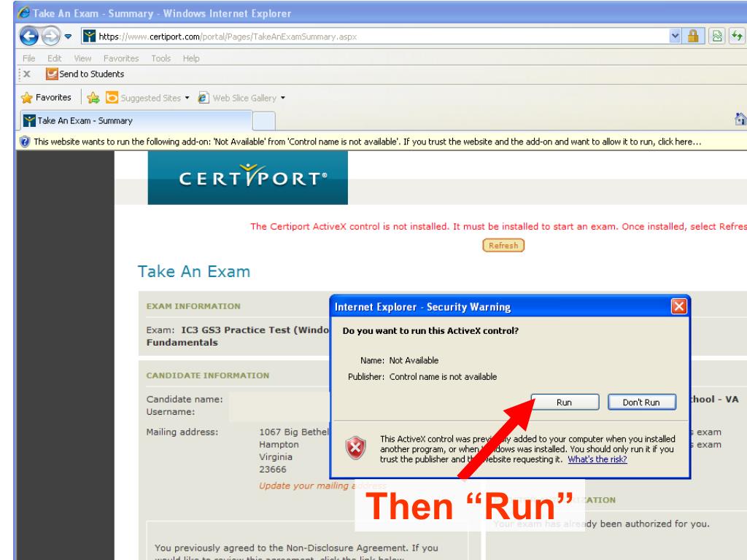Select the Take An Exam - Summary tab
The image size is (747, 560).
[136, 120]
